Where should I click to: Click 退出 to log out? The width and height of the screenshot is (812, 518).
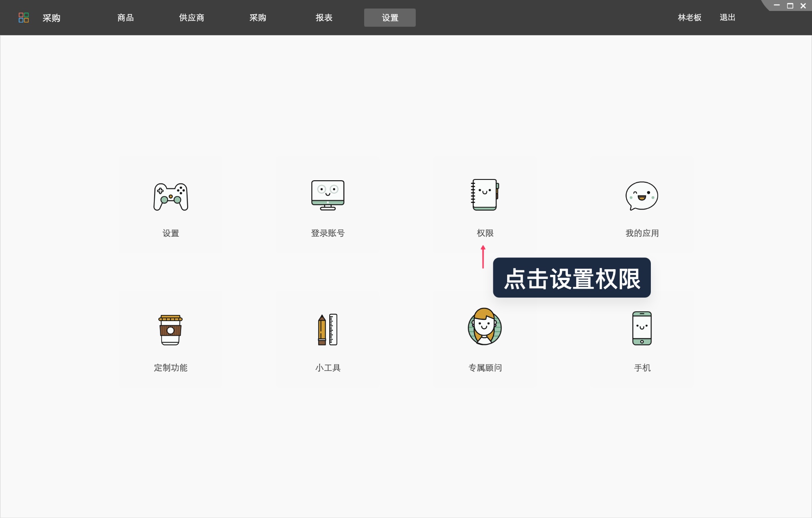(x=727, y=17)
